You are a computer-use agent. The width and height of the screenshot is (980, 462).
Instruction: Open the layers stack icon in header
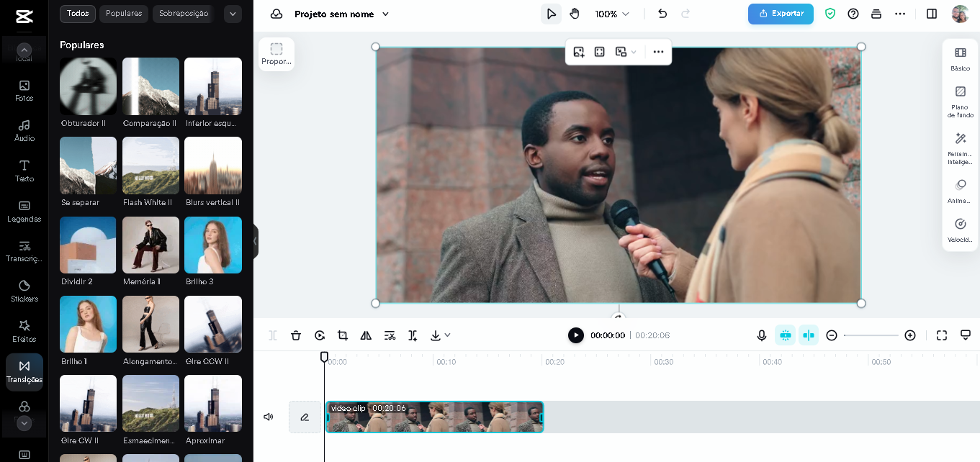[x=876, y=14]
